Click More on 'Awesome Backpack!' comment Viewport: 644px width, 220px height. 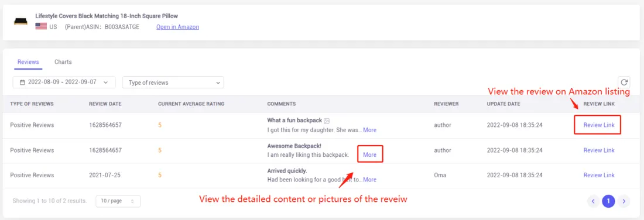(x=369, y=154)
